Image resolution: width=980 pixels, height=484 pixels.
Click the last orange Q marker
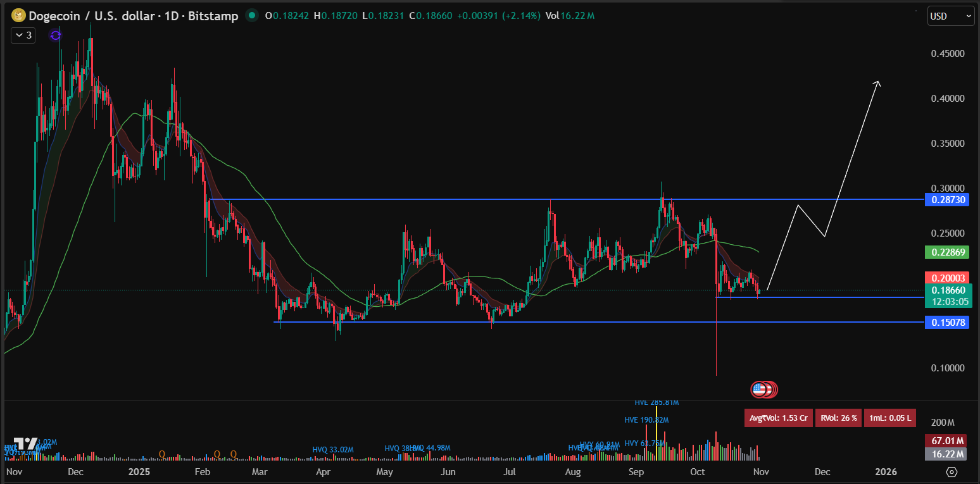point(234,454)
